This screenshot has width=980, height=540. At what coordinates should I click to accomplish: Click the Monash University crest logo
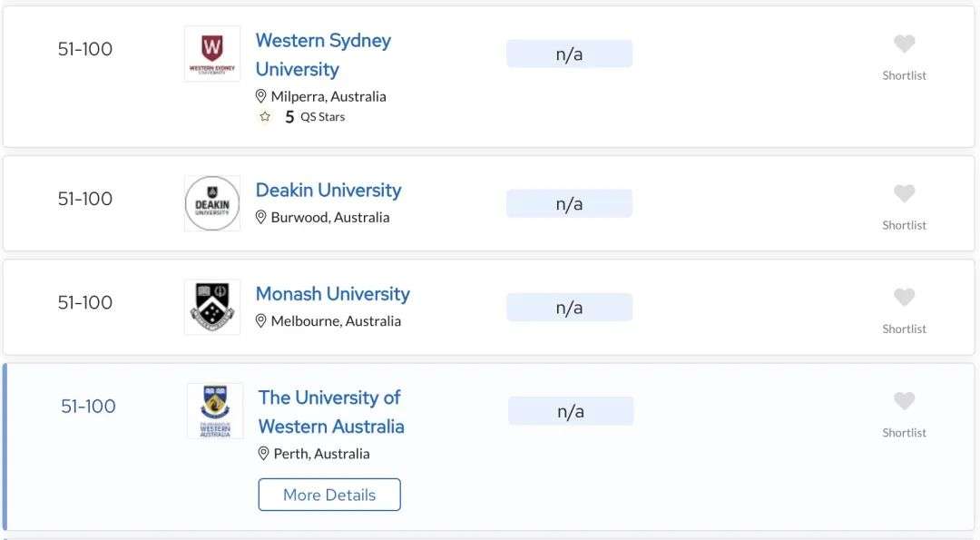(x=212, y=307)
